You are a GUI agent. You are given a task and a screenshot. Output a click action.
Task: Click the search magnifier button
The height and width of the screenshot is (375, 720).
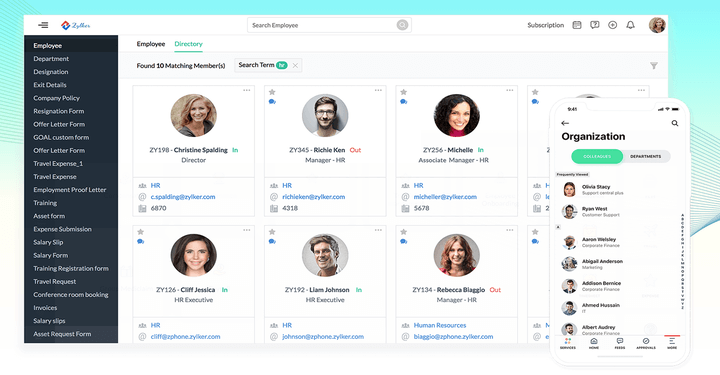(x=402, y=25)
